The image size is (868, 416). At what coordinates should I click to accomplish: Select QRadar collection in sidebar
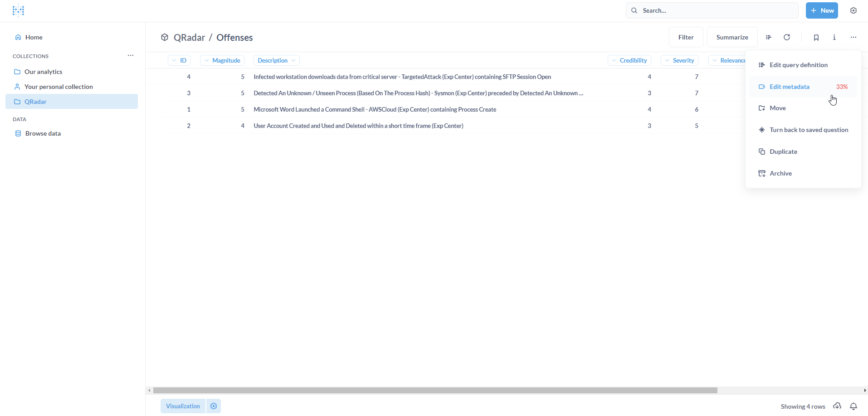72,102
